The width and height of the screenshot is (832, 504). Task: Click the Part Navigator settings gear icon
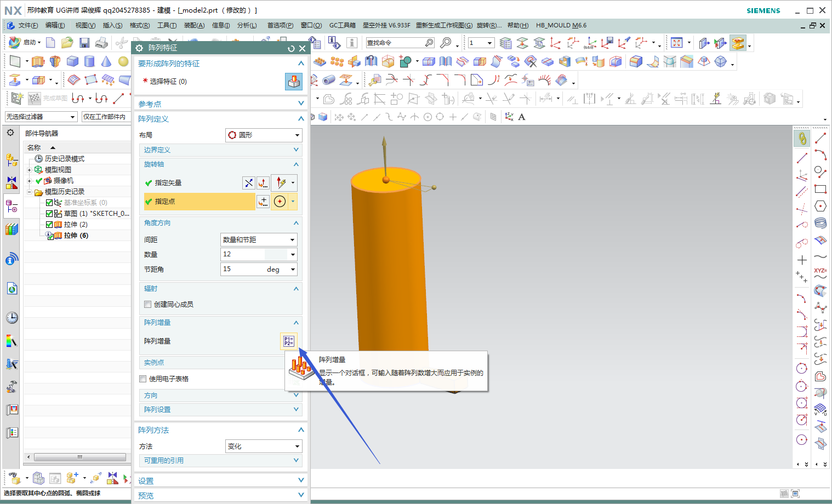point(10,133)
